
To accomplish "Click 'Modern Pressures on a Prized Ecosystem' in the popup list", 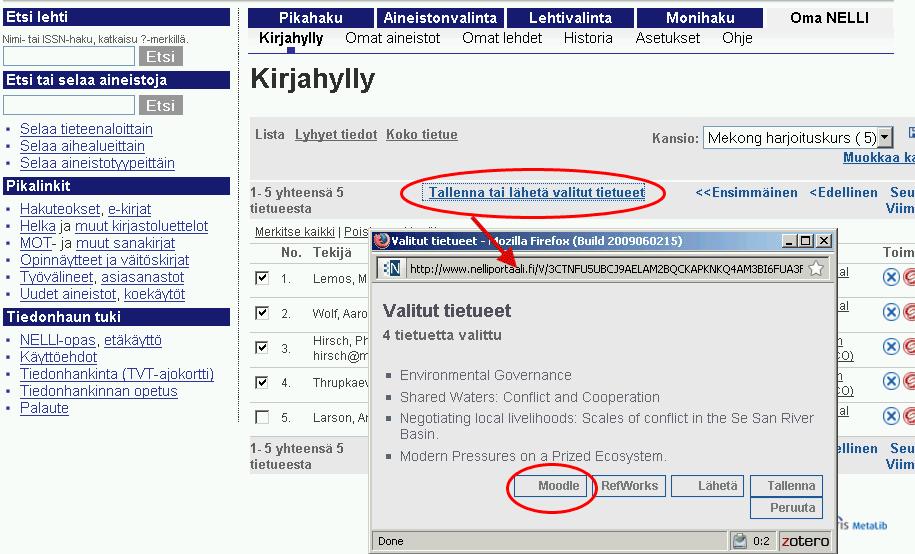I will tap(532, 456).
